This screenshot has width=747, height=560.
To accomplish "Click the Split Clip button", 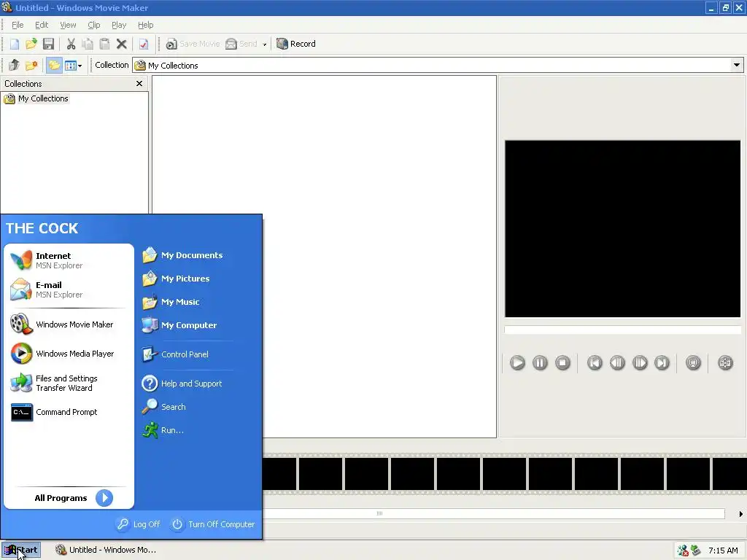I will coord(725,363).
